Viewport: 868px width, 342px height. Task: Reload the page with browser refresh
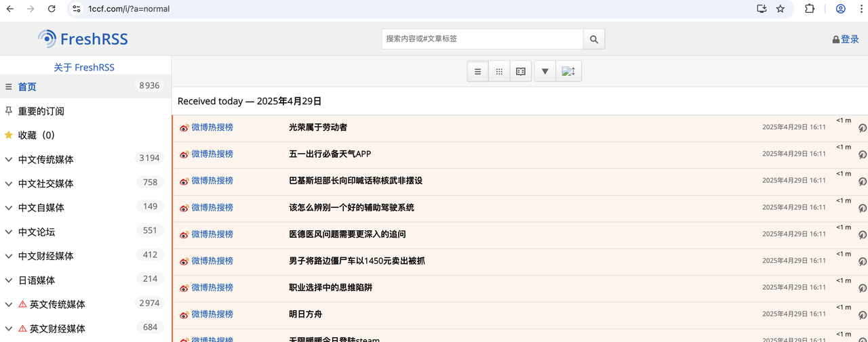(x=52, y=9)
